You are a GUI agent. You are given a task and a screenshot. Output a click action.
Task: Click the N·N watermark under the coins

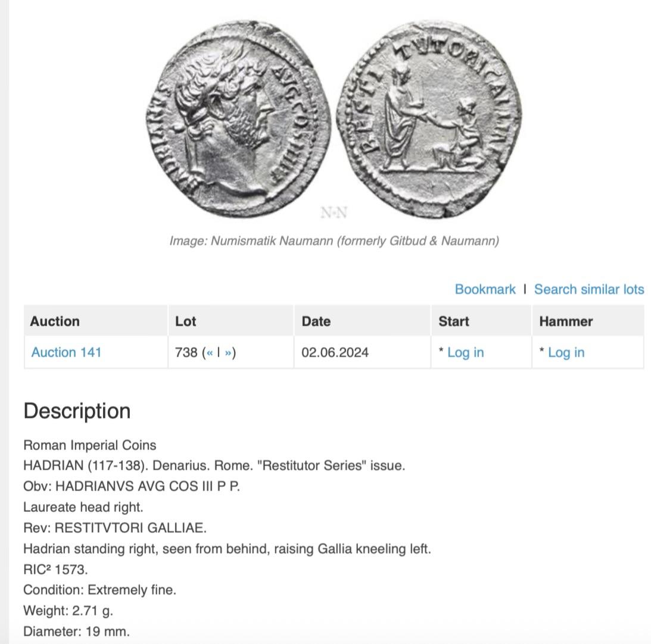coord(334,212)
